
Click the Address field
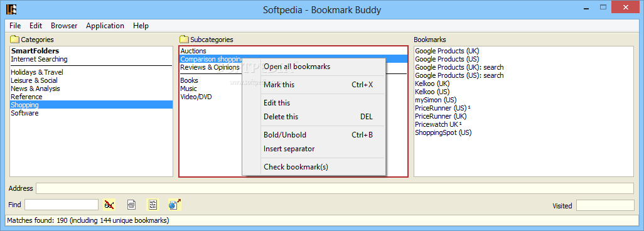pos(335,188)
